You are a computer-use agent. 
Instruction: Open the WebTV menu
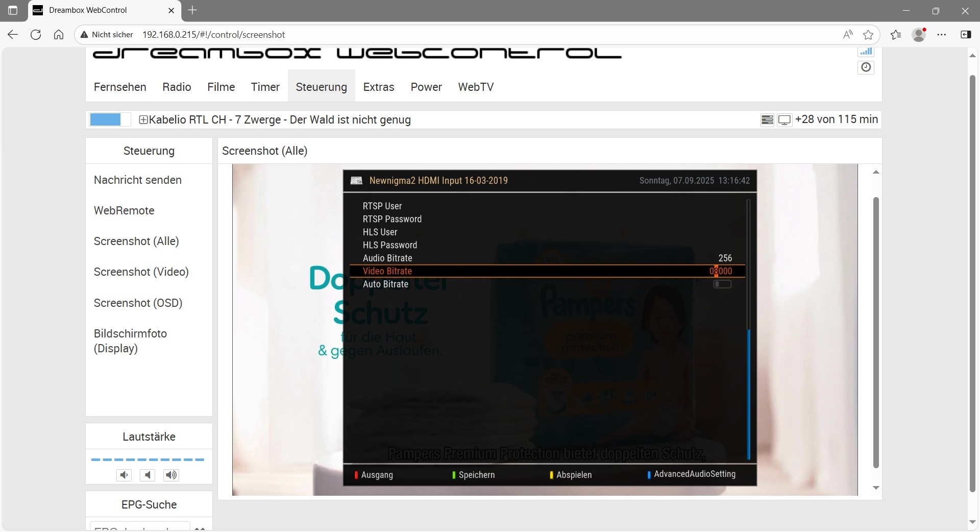pos(476,87)
